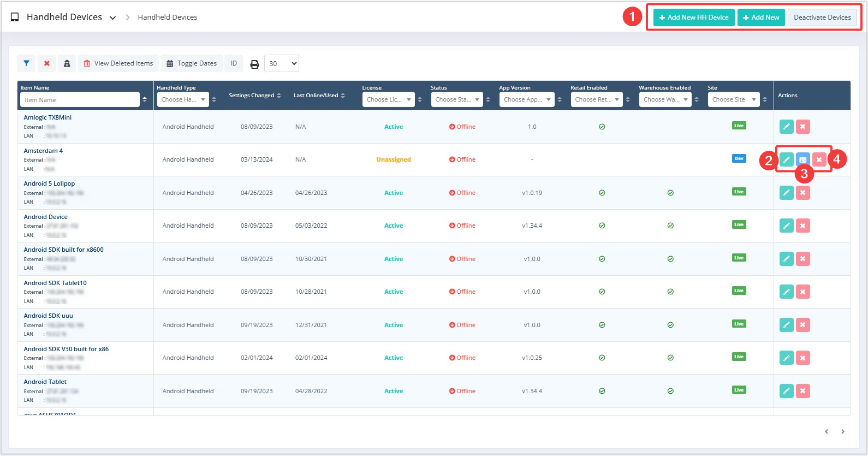Edit the Android SDK Tablet10 device

(x=786, y=292)
